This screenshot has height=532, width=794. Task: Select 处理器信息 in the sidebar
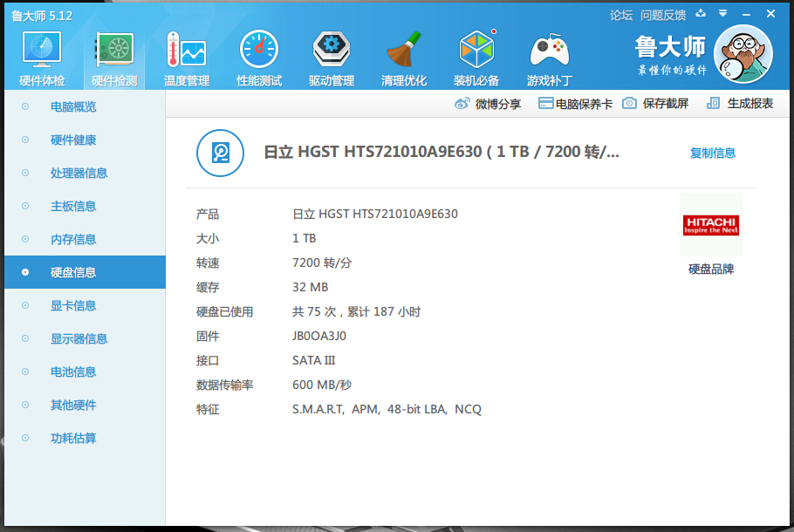click(x=85, y=173)
